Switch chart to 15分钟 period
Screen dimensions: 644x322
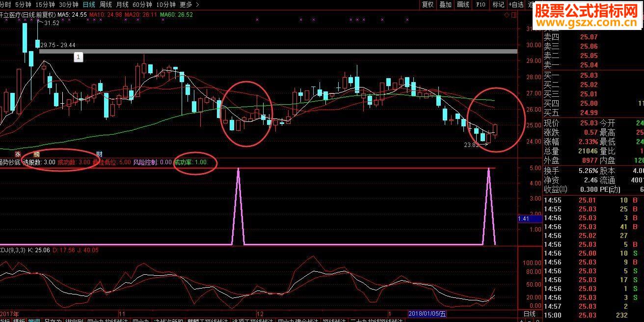point(45,4)
